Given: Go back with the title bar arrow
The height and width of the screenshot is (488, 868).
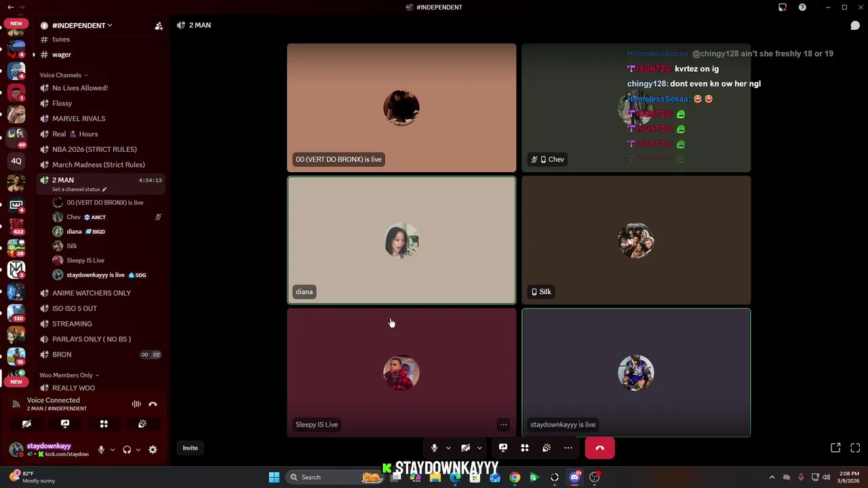Looking at the screenshot, I should pyautogui.click(x=10, y=7).
